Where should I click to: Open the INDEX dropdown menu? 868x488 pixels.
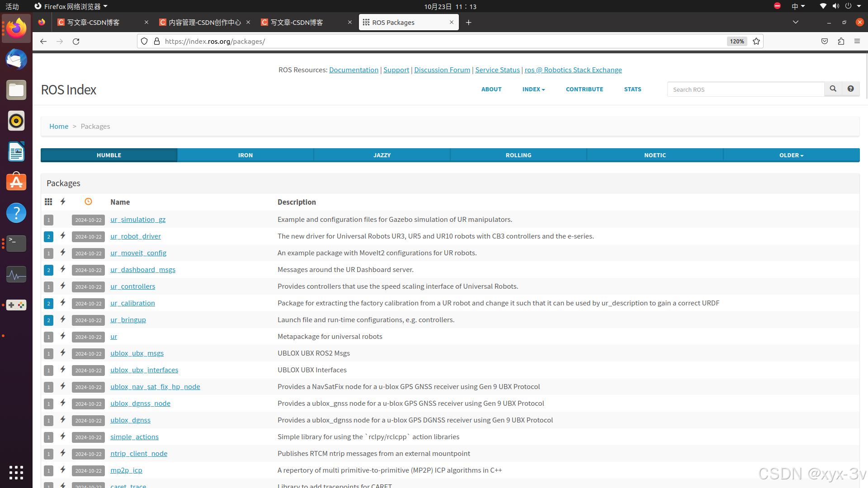(x=533, y=89)
